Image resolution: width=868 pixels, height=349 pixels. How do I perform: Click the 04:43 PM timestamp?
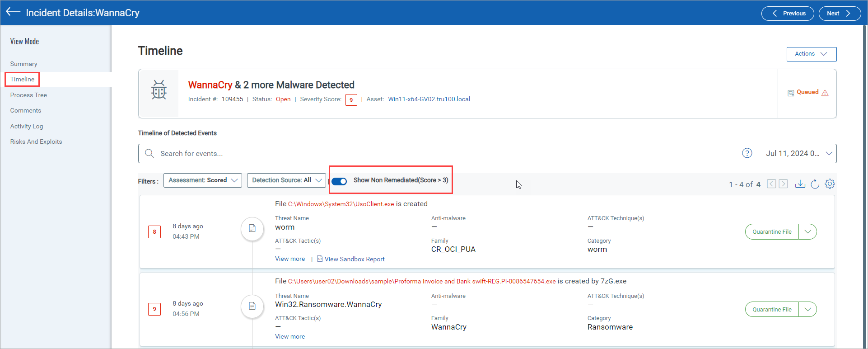[186, 236]
